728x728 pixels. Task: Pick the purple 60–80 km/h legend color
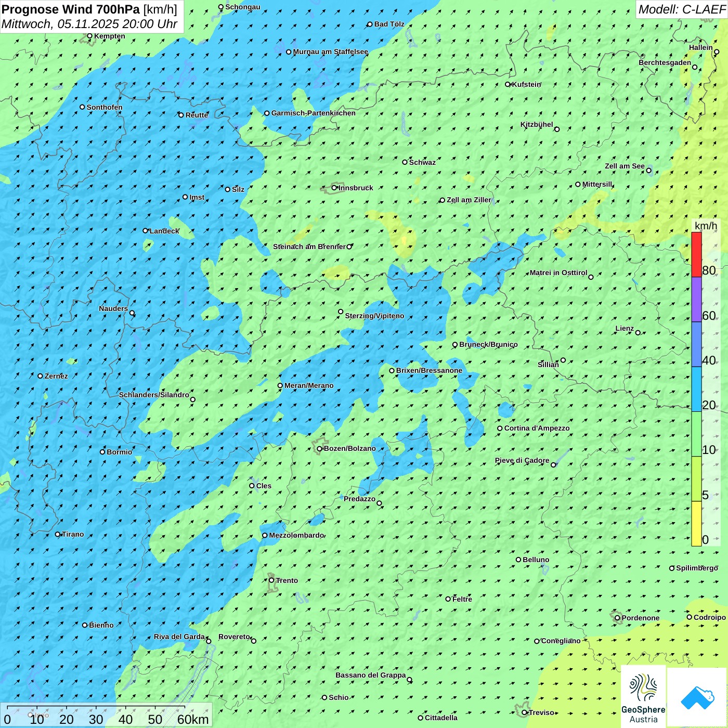[x=696, y=300]
